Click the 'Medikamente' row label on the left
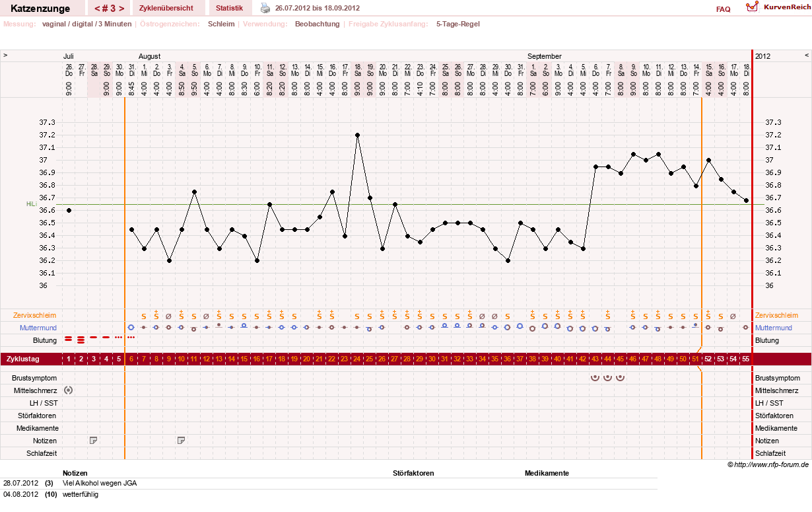Screen dimensions: 812x512 (38, 428)
